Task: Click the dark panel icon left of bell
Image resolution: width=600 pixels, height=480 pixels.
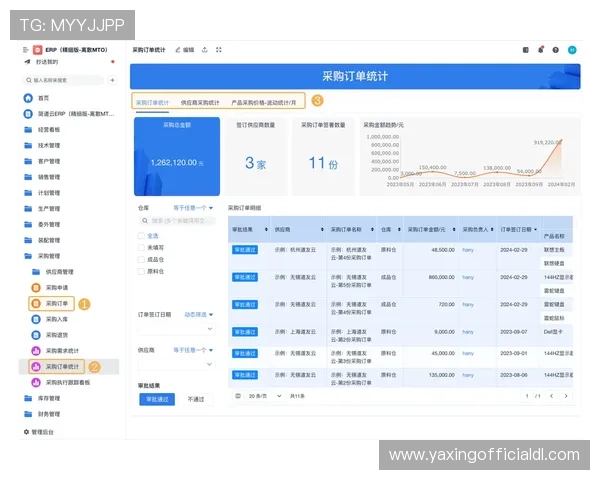Action: (x=526, y=50)
